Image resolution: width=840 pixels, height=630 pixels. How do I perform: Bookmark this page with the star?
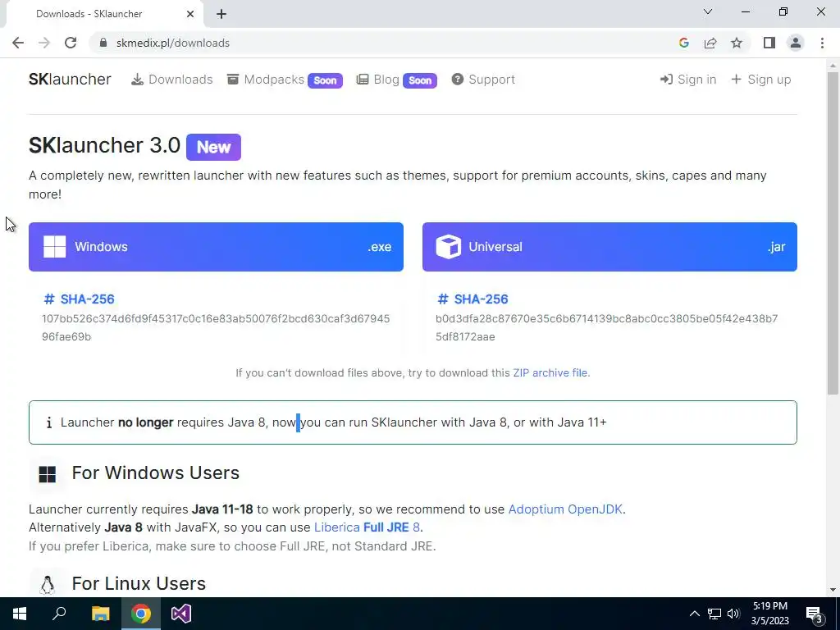(737, 43)
